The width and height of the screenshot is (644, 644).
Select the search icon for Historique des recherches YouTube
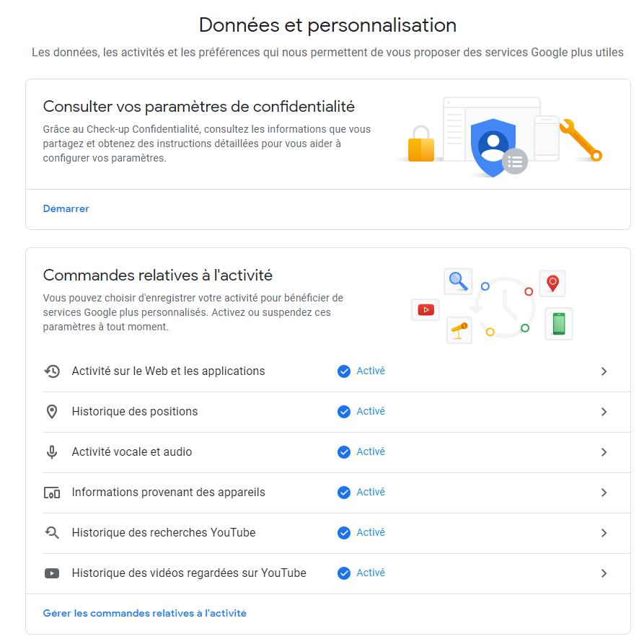pyautogui.click(x=51, y=532)
